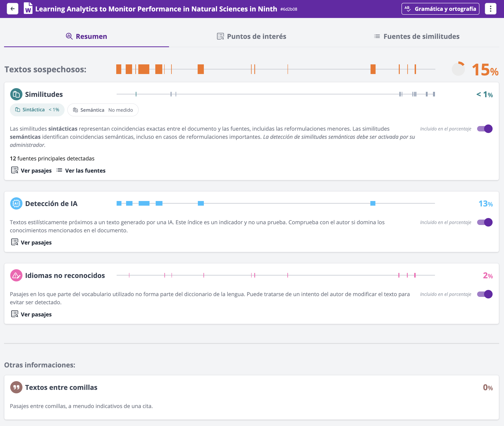Open the Fuentes de similitudes tab
The image size is (504, 426).
click(x=417, y=37)
